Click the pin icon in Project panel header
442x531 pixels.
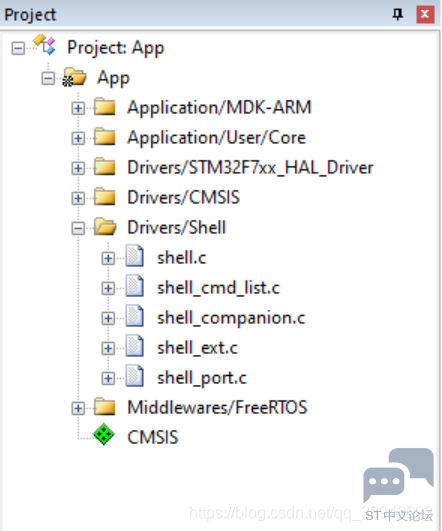click(398, 15)
